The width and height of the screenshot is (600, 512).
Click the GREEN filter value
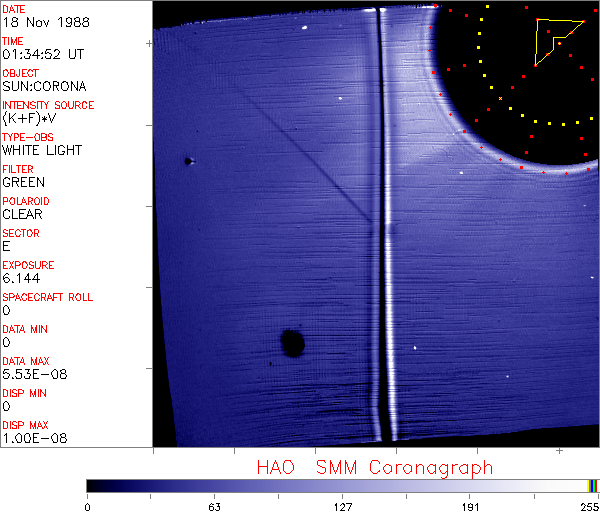tap(23, 182)
